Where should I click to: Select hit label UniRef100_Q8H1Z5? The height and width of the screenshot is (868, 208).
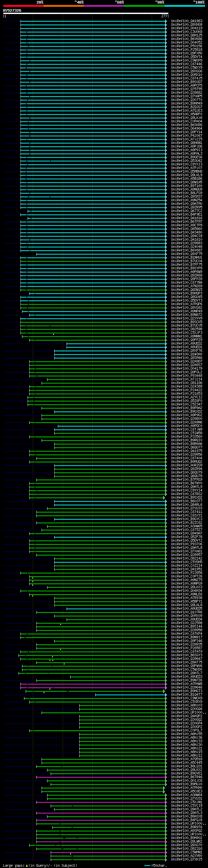(187, 36)
